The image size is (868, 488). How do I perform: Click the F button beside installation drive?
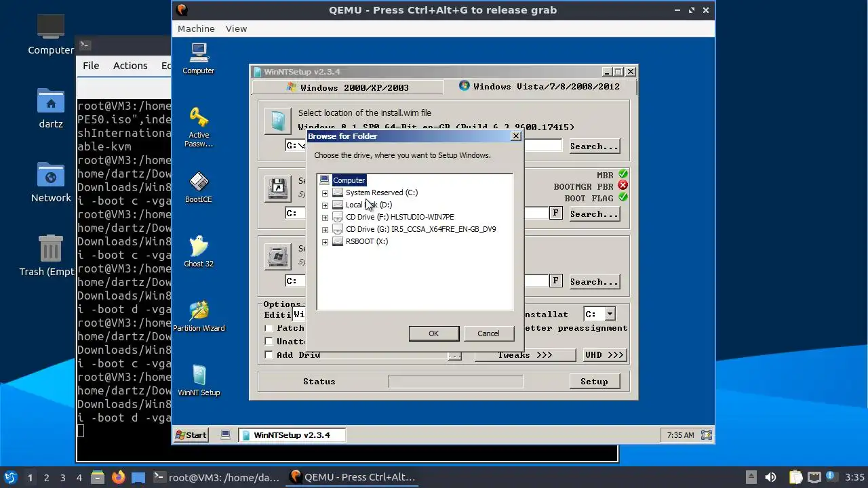555,281
